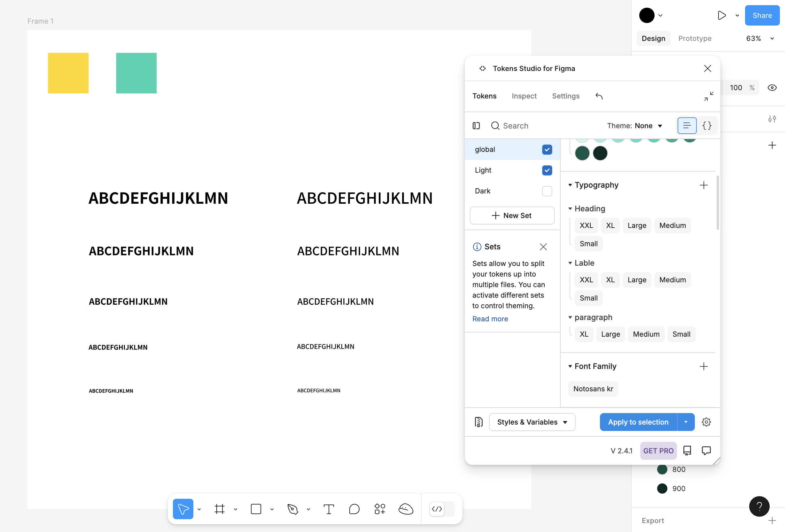The width and height of the screenshot is (785, 532).
Task: Toggle layer visibility eye icon
Action: [772, 88]
